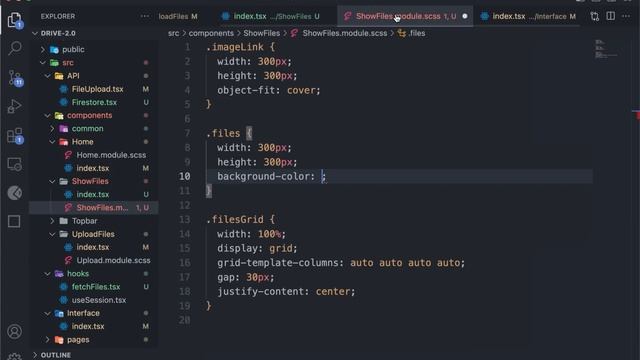Click the ShowFiles breadcrumb folder
Screen dimensions: 640x360
pyautogui.click(x=262, y=33)
